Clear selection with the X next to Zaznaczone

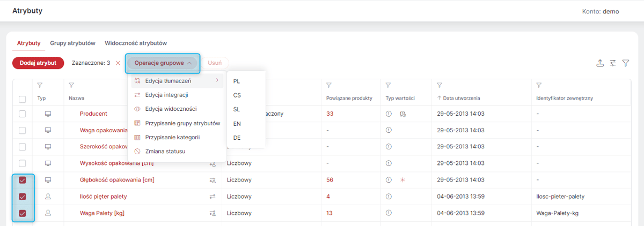[118, 63]
